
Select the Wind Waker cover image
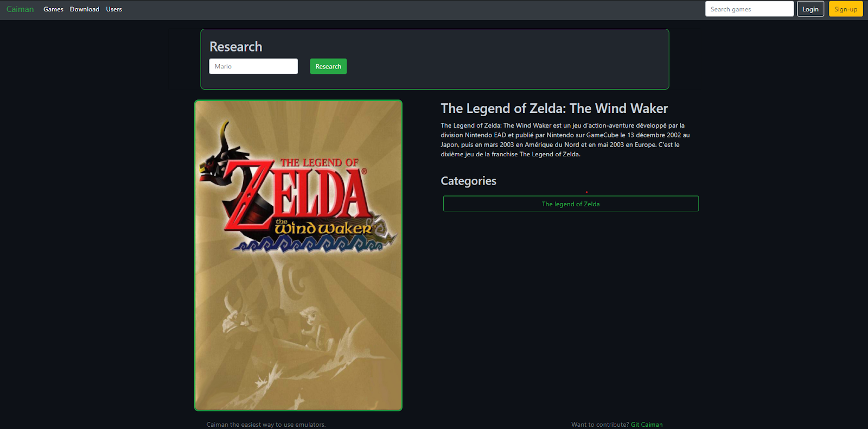[298, 255]
